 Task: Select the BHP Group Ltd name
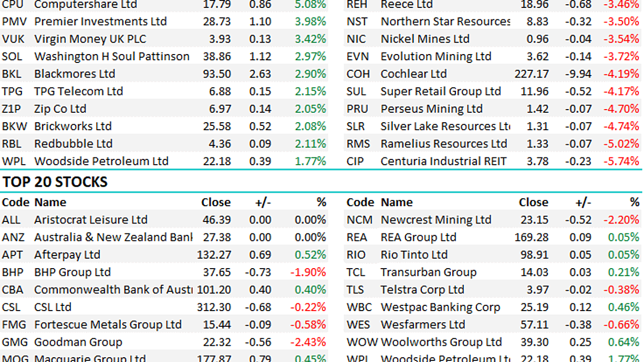click(72, 272)
